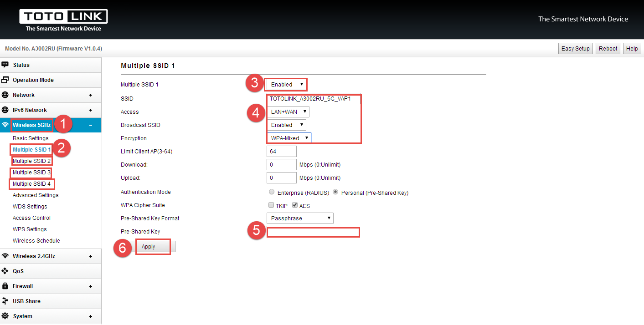Open Advanced Settings submenu item
Viewport: 644px width, 325px height.
coord(36,195)
